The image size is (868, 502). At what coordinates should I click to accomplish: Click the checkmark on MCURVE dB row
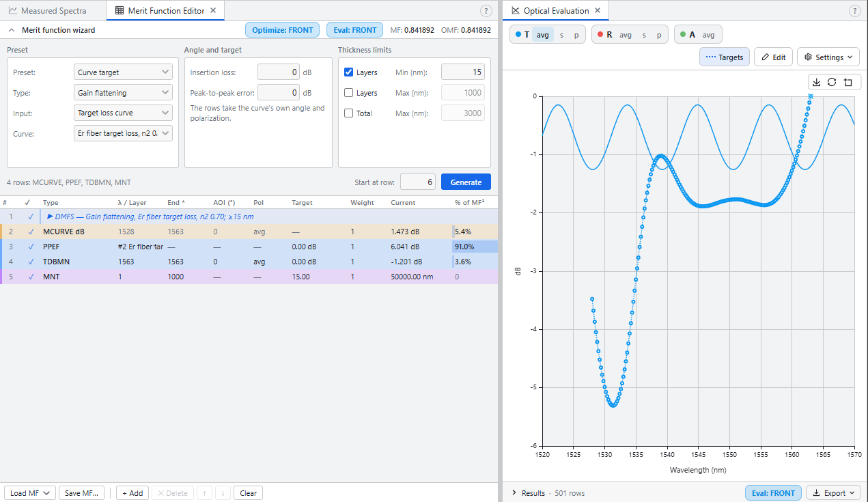31,232
